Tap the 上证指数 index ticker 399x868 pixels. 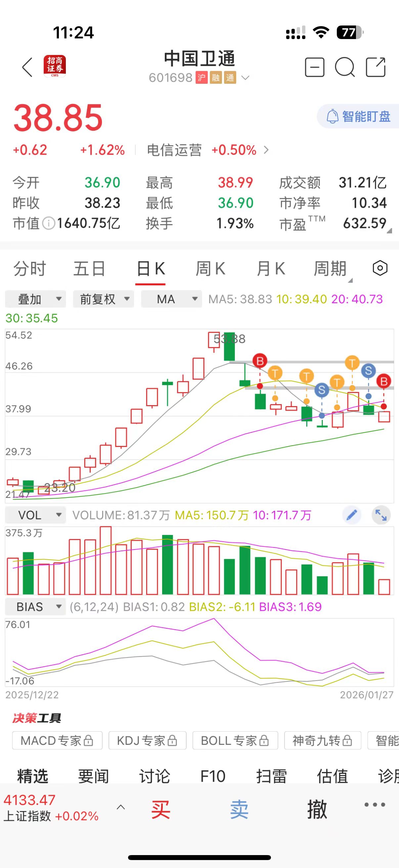point(51,808)
